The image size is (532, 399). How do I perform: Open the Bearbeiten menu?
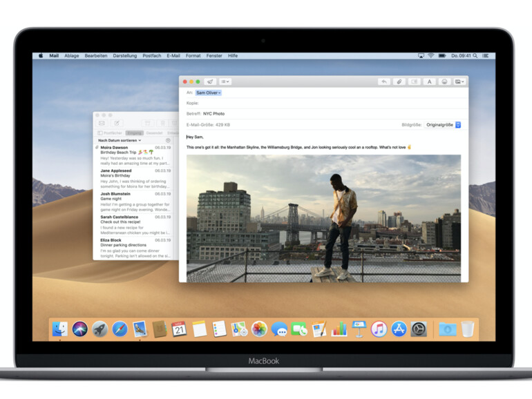96,56
